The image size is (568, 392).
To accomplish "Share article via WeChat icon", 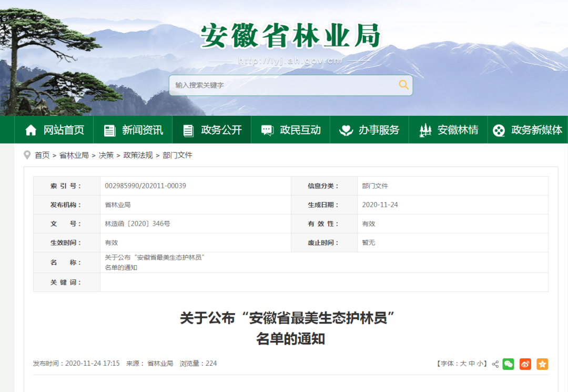I will pos(508,364).
